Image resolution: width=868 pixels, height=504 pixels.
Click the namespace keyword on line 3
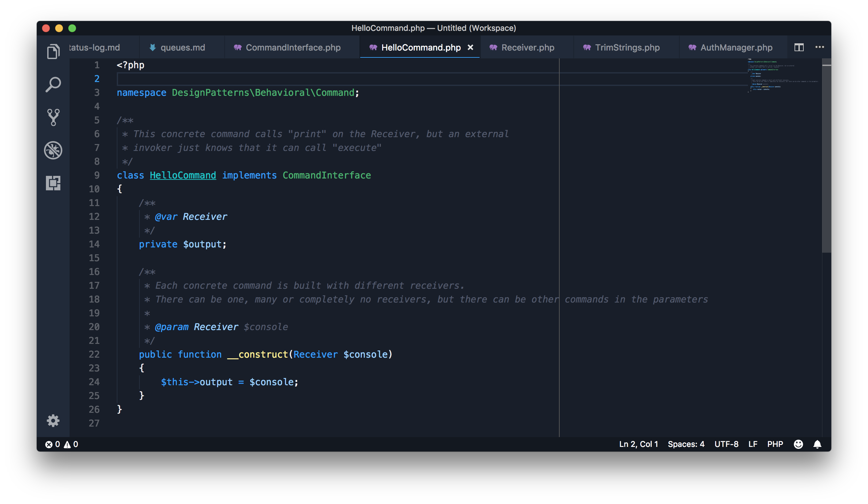[141, 93]
